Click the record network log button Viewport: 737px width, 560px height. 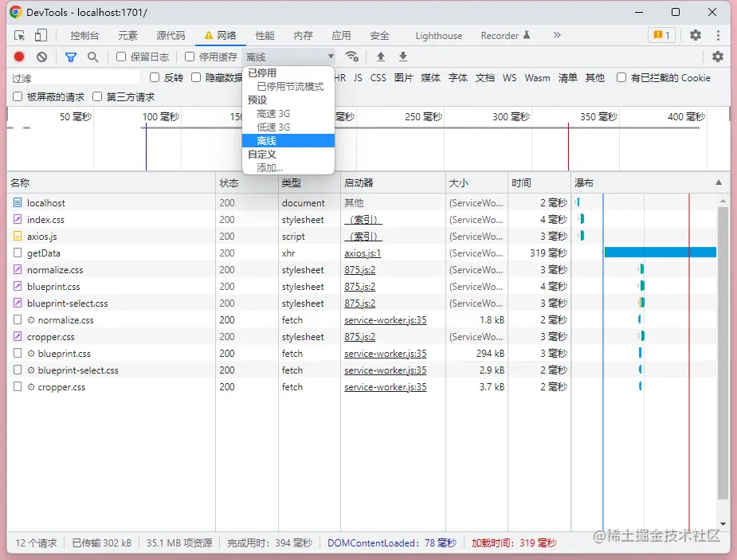(19, 57)
